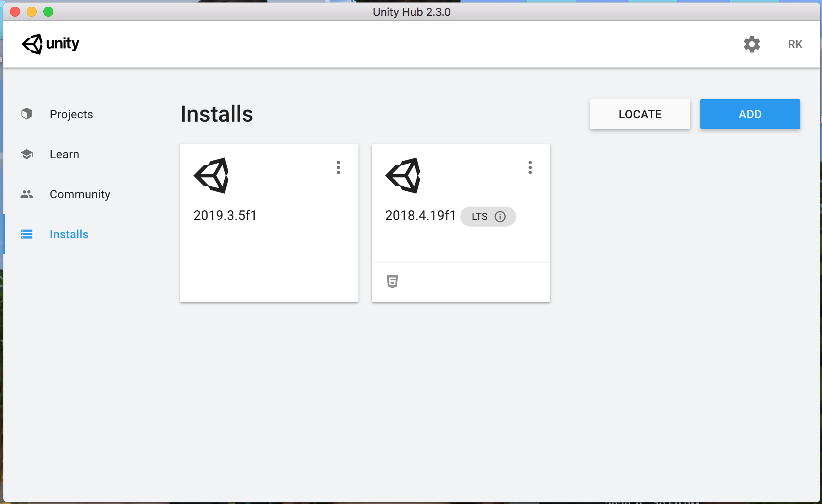The width and height of the screenshot is (822, 504).
Task: Click the WebGL HTML5 module icon
Action: pyautogui.click(x=392, y=282)
